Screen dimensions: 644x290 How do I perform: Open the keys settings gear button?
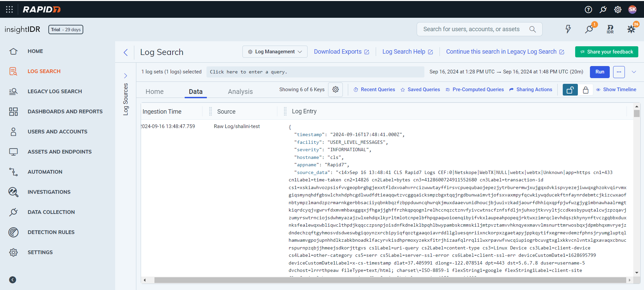coord(335,90)
